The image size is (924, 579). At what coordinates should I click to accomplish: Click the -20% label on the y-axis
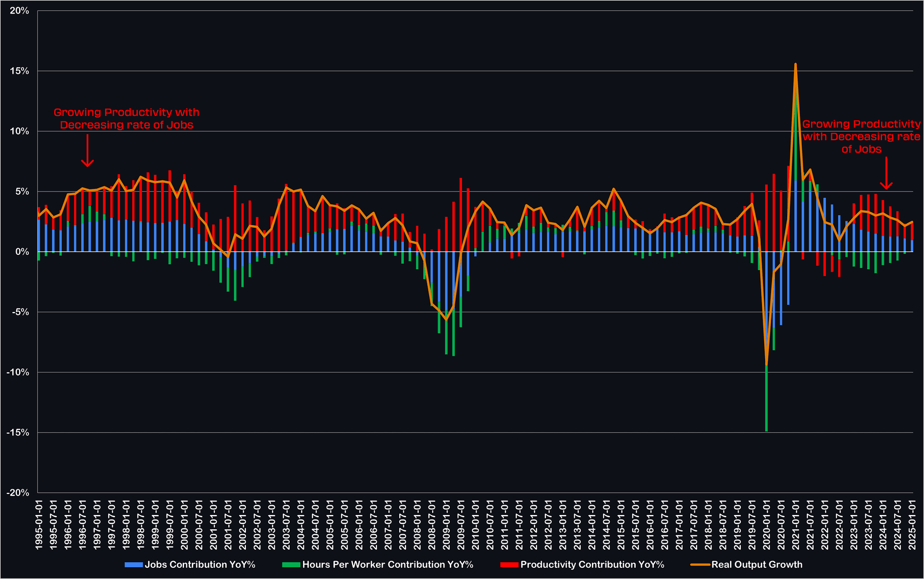[x=18, y=493]
